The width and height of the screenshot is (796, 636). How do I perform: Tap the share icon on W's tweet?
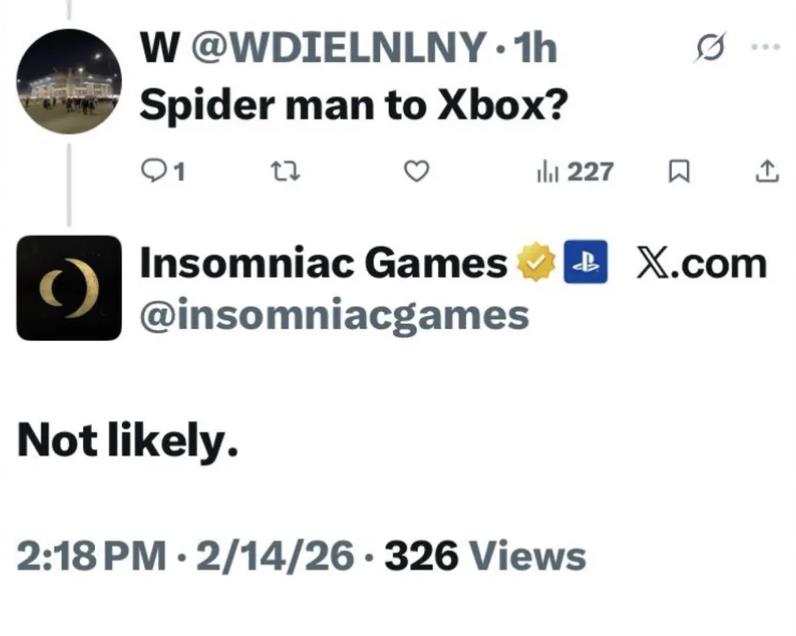click(x=766, y=172)
